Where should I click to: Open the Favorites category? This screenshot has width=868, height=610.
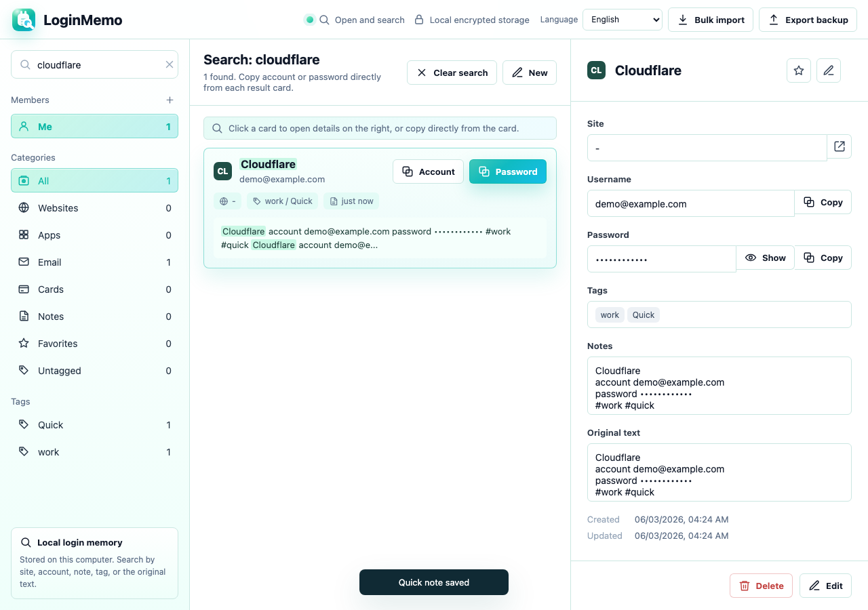point(94,343)
